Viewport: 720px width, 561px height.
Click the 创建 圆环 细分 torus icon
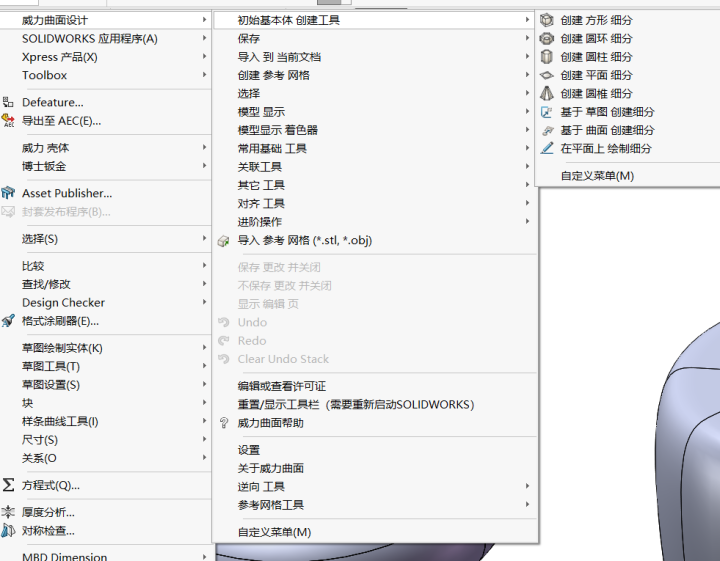546,38
